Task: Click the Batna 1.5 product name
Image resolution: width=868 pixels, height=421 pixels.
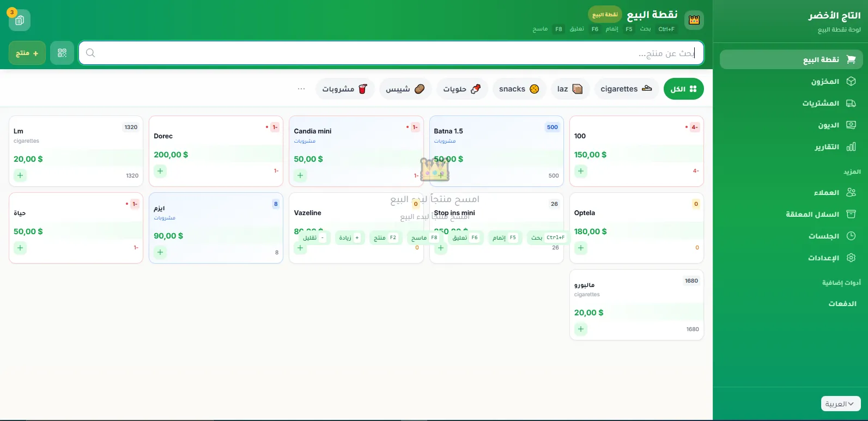Action: pyautogui.click(x=448, y=131)
